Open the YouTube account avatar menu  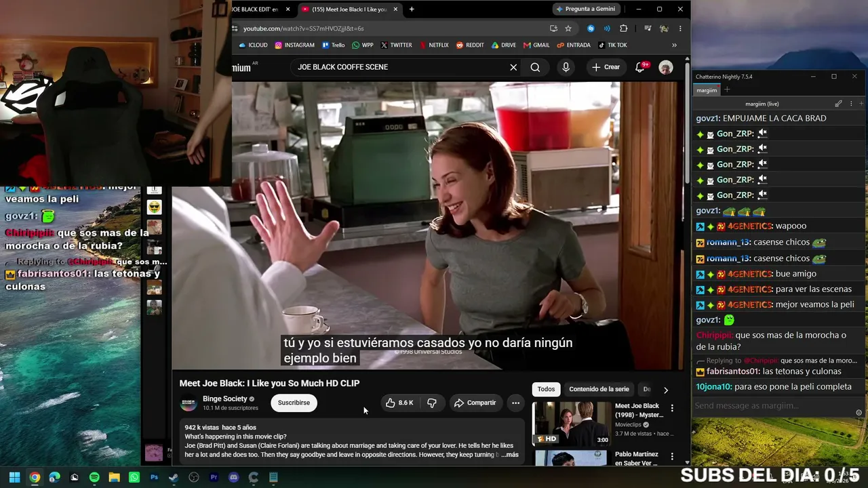click(666, 67)
